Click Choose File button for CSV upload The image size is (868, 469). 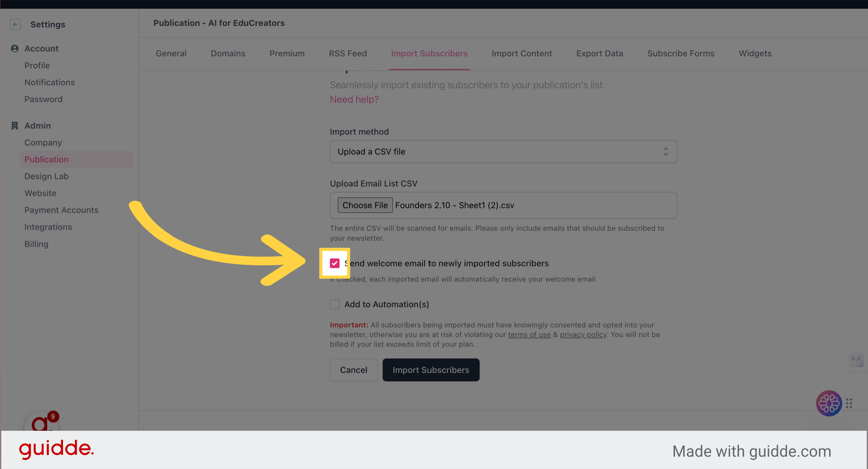[365, 205]
